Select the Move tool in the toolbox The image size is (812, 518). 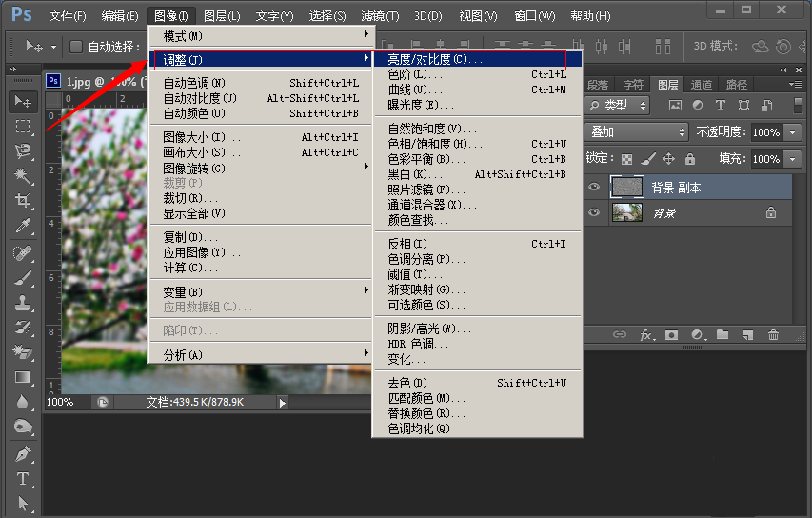point(23,102)
